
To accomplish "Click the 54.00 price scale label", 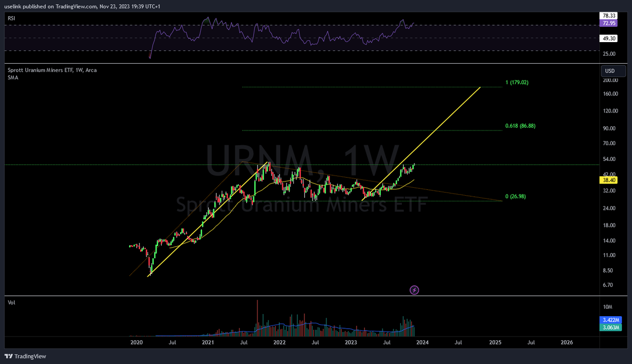I will coord(609,159).
